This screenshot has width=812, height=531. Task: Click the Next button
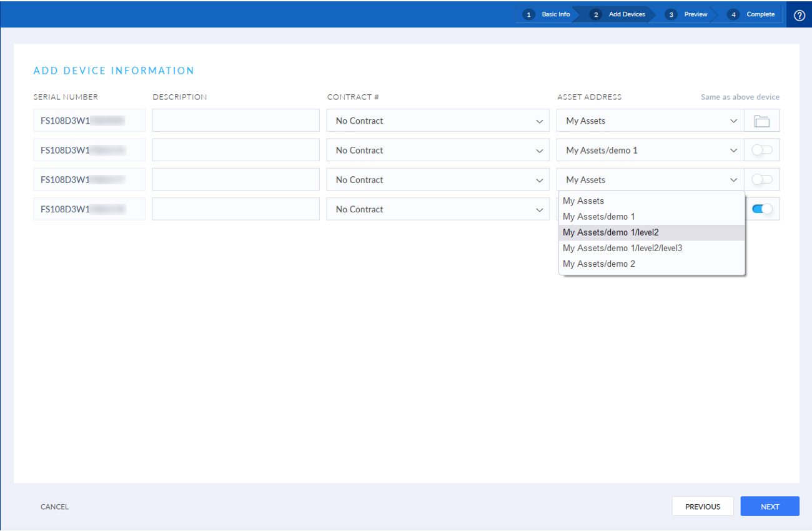770,506
